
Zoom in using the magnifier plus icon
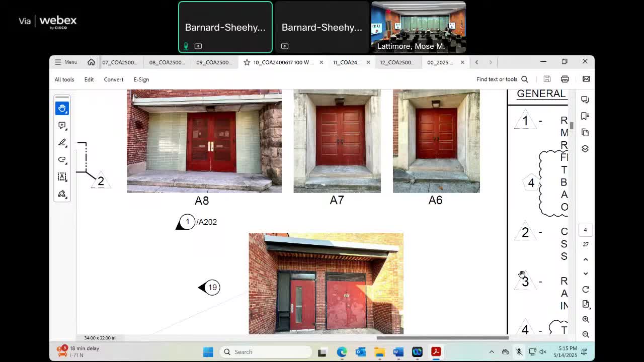pyautogui.click(x=585, y=319)
